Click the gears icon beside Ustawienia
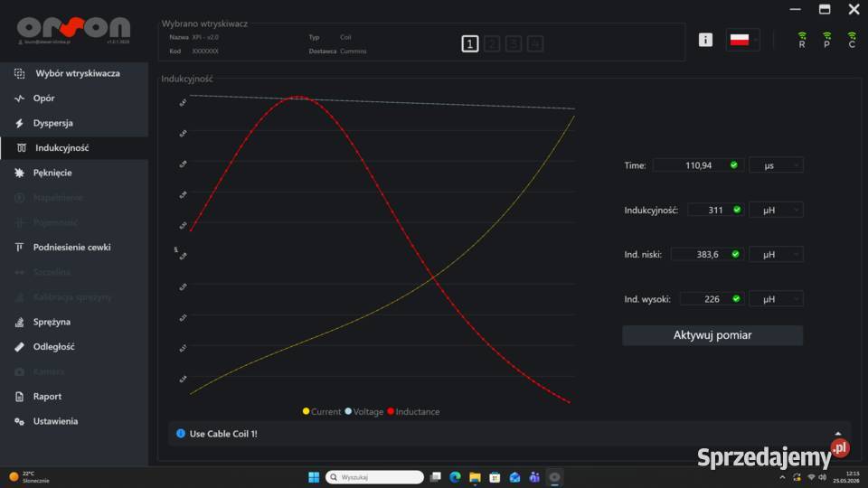 19,421
